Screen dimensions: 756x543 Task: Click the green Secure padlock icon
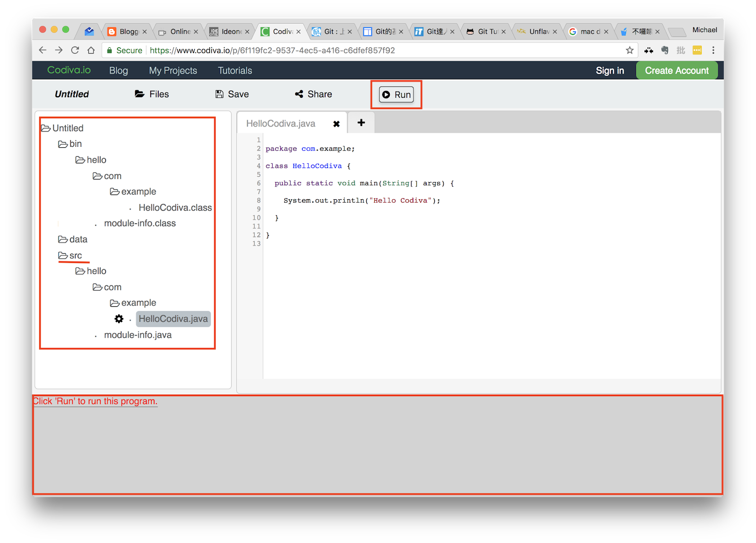[x=110, y=51]
